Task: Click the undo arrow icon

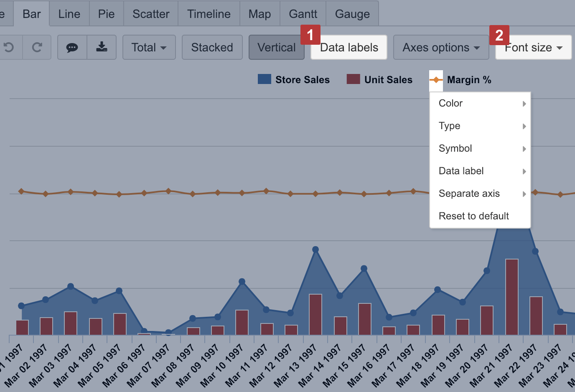Action: click(9, 47)
